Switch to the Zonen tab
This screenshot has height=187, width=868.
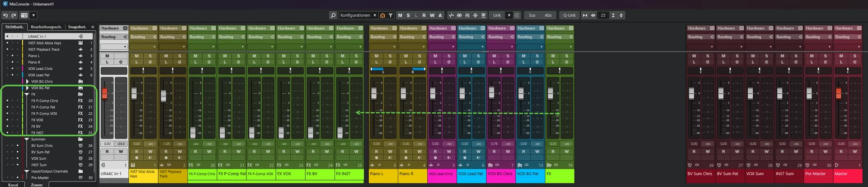(x=37, y=184)
